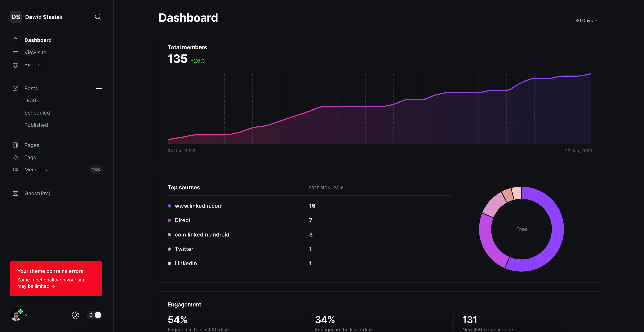The height and width of the screenshot is (332, 644).
Task: Click the total members line chart
Action: coord(380,109)
